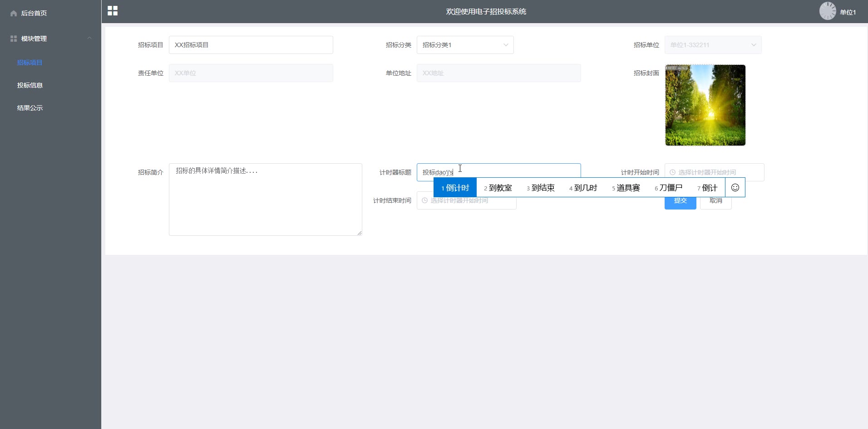Click into the 招标项目 text field
Viewport: 868px width, 429px height.
point(251,45)
